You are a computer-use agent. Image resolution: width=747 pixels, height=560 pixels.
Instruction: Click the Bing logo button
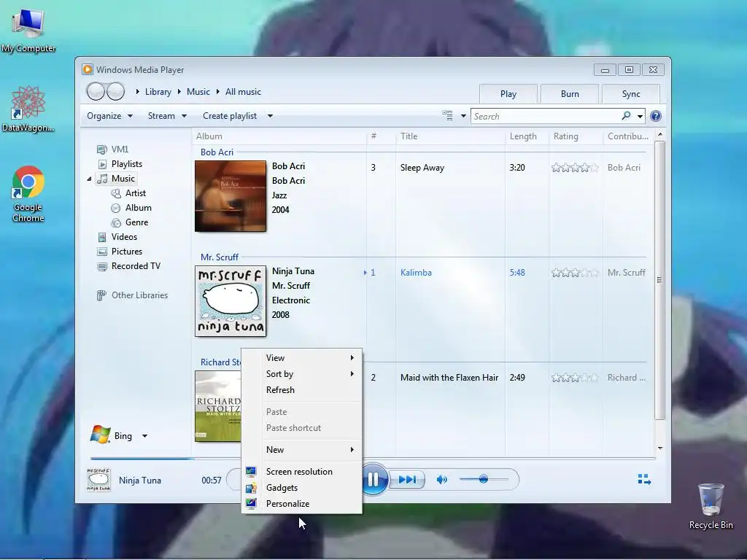111,435
